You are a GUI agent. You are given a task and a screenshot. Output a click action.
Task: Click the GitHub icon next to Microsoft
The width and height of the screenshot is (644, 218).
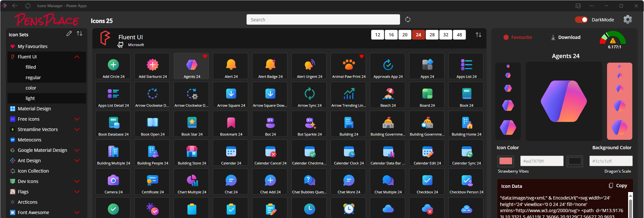[x=120, y=45]
